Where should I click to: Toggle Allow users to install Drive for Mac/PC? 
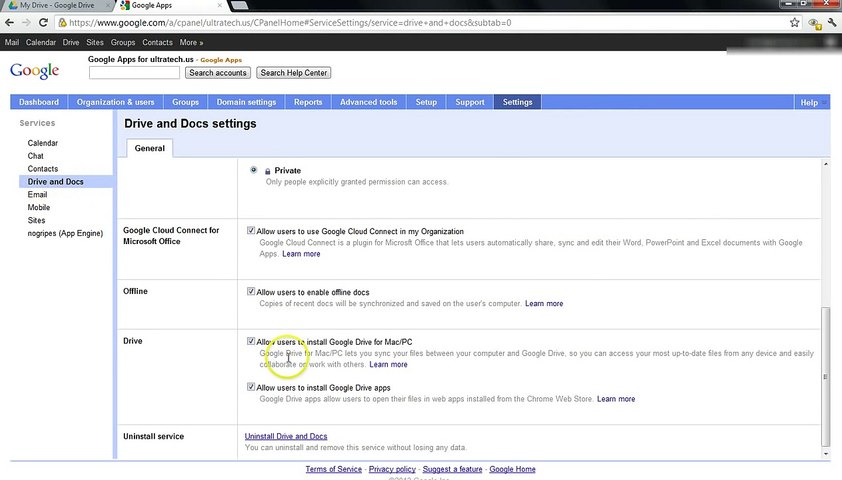[x=251, y=341]
